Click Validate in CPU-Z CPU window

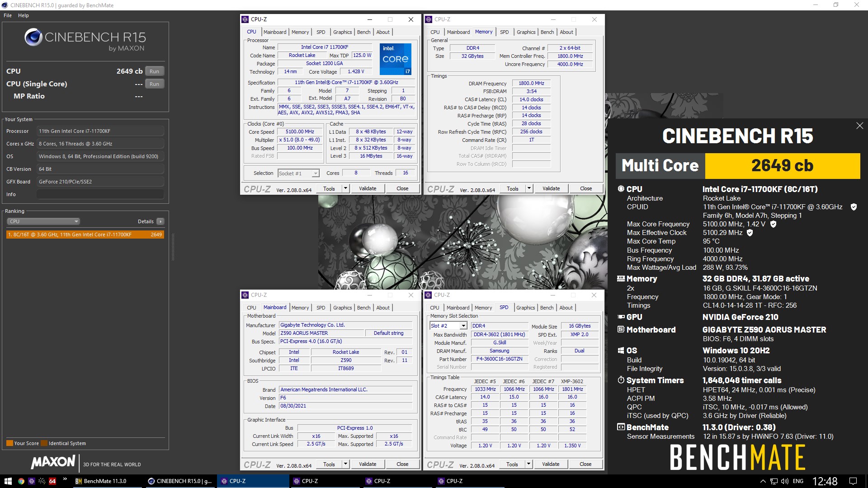click(368, 188)
